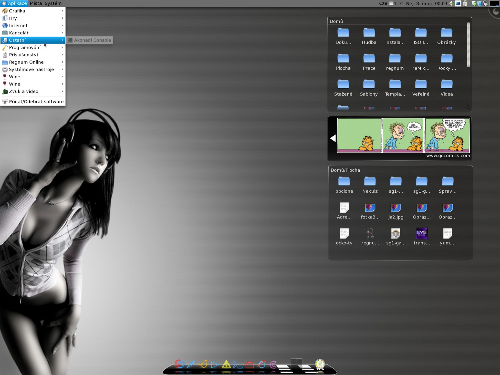The height and width of the screenshot is (375, 500).
Task: Open the blue play-triangle dock icon
Action: (x=214, y=364)
